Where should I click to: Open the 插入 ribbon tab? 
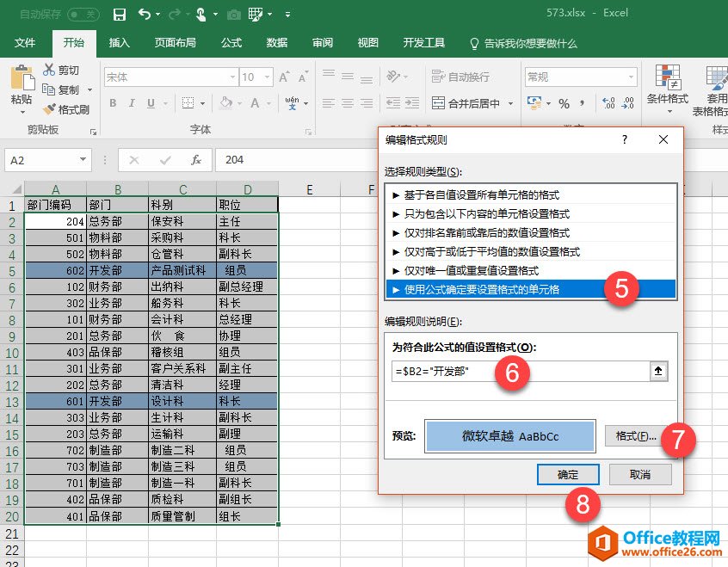click(x=120, y=43)
